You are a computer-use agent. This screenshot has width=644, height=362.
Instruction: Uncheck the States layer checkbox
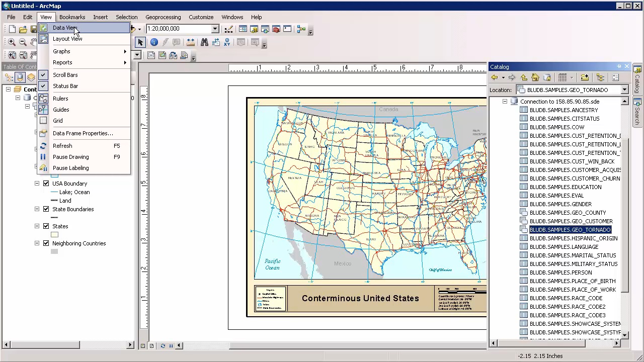click(46, 226)
